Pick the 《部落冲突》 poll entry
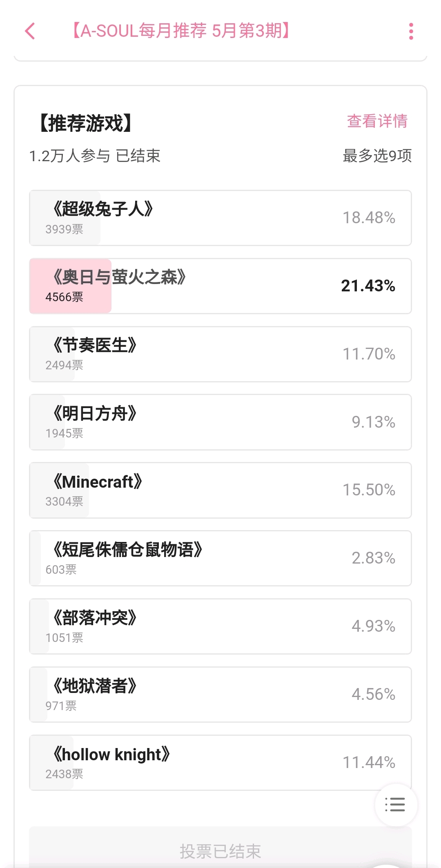 tap(220, 626)
